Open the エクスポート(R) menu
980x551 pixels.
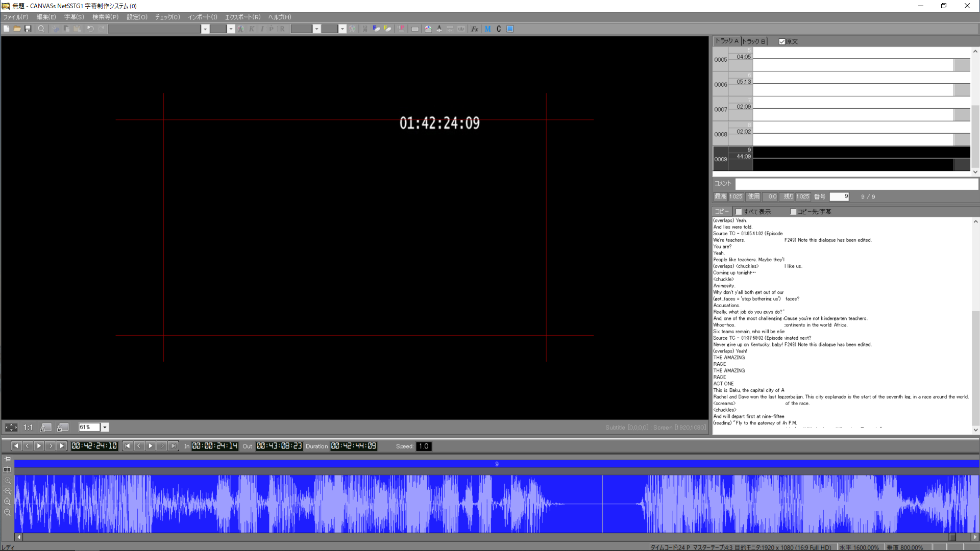242,17
